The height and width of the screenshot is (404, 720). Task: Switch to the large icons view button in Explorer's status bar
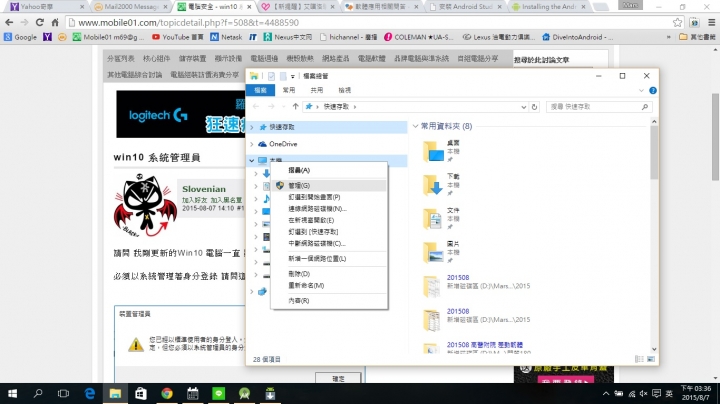(651, 359)
